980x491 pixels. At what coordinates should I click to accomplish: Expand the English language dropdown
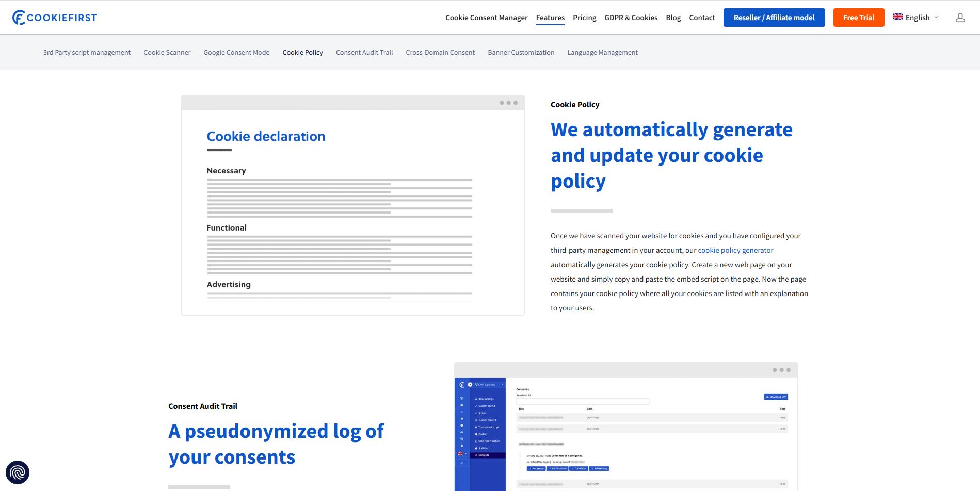[x=921, y=18]
